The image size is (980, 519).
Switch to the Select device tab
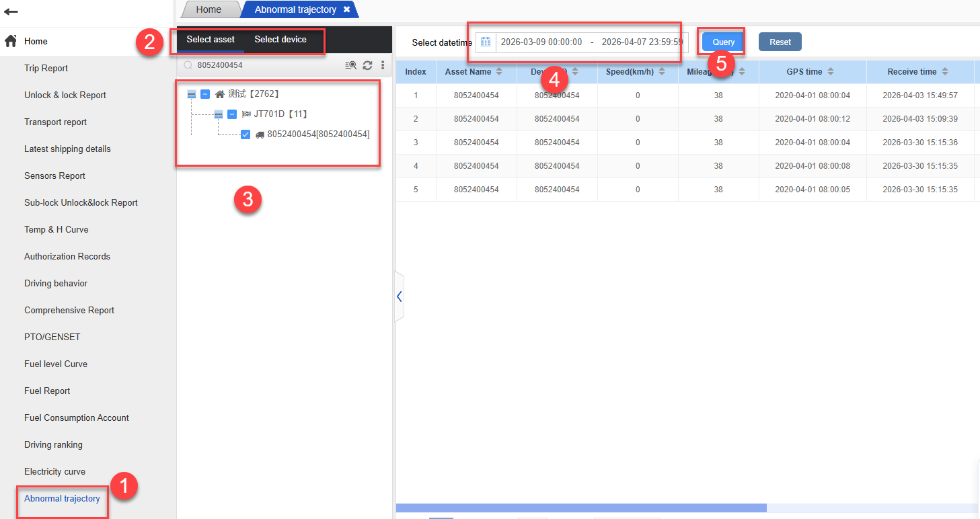280,40
